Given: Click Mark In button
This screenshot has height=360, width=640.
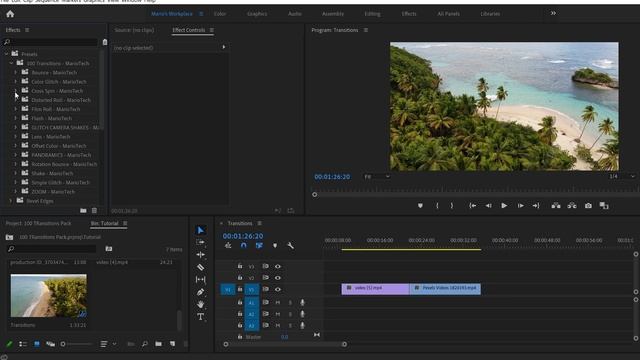Looking at the screenshot, I should click(437, 206).
